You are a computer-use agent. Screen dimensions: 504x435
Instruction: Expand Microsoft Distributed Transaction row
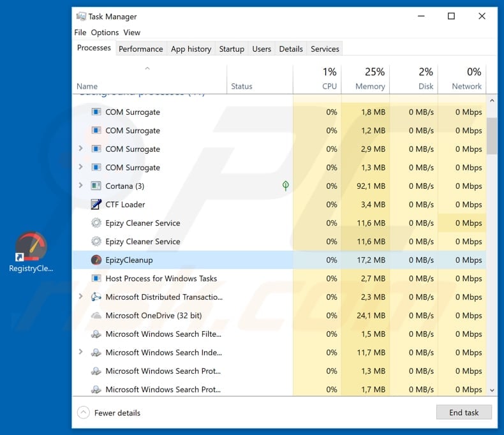(x=80, y=296)
